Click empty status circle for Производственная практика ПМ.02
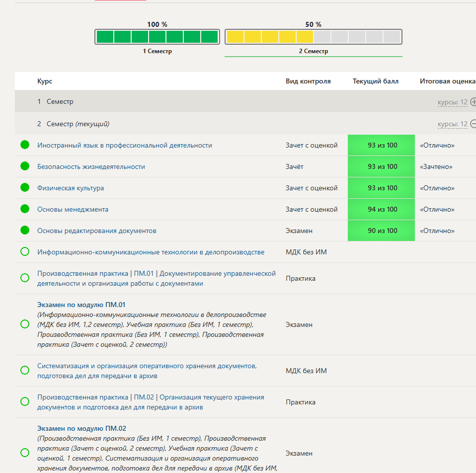The height and width of the screenshot is (473, 476). tap(25, 401)
